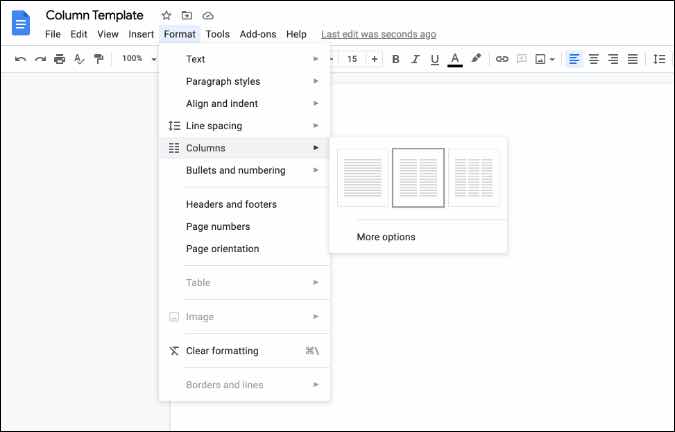Open the Tools menu
The height and width of the screenshot is (432, 675).
pos(217,34)
